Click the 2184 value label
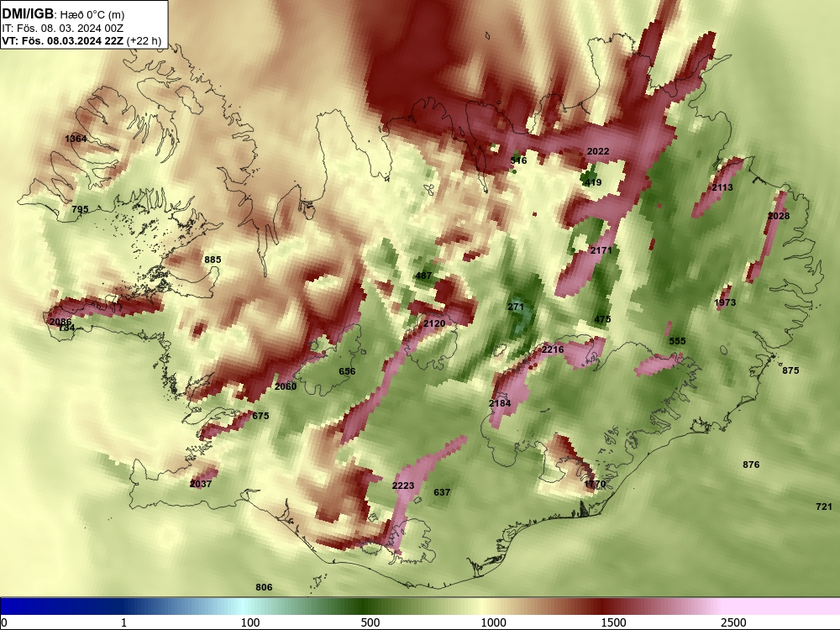 (x=499, y=403)
